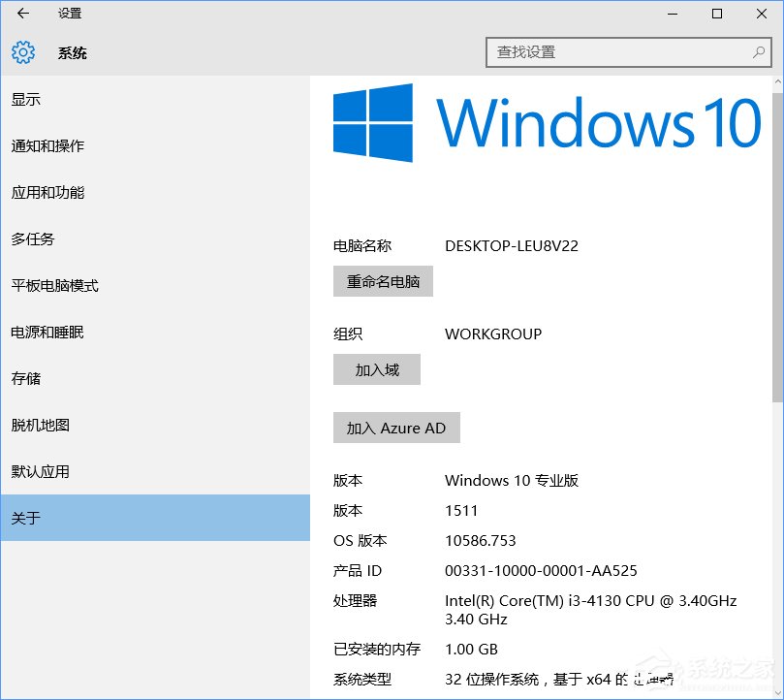Click the back arrow to return
This screenshot has height=700, width=784.
pos(21,14)
